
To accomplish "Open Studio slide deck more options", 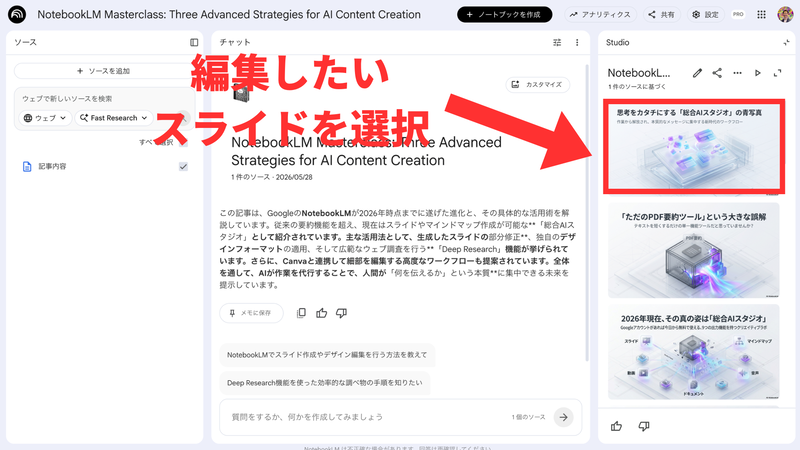I will pos(737,73).
